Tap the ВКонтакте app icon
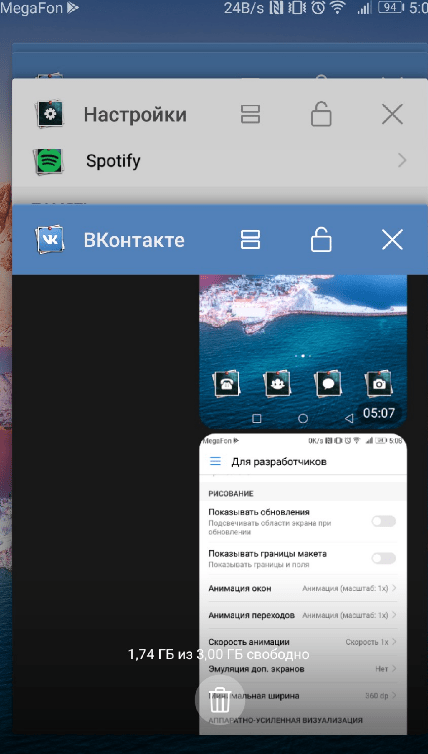 click(x=50, y=239)
